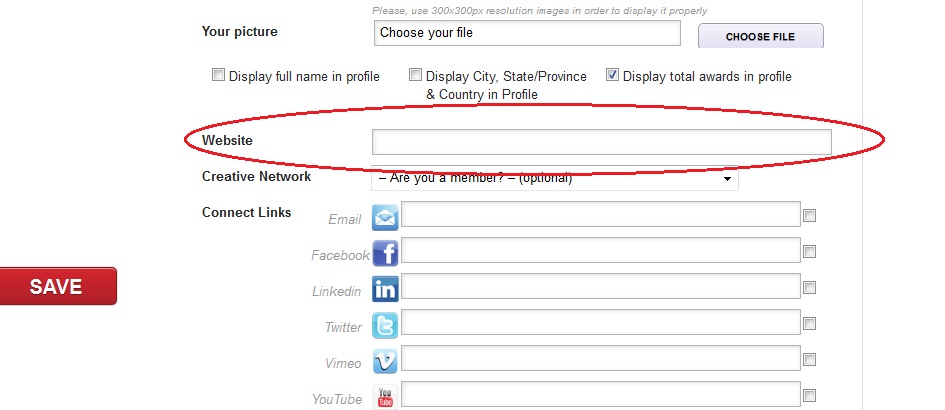This screenshot has width=945, height=410.
Task: Click the Choose your file text box
Action: pyautogui.click(x=527, y=33)
